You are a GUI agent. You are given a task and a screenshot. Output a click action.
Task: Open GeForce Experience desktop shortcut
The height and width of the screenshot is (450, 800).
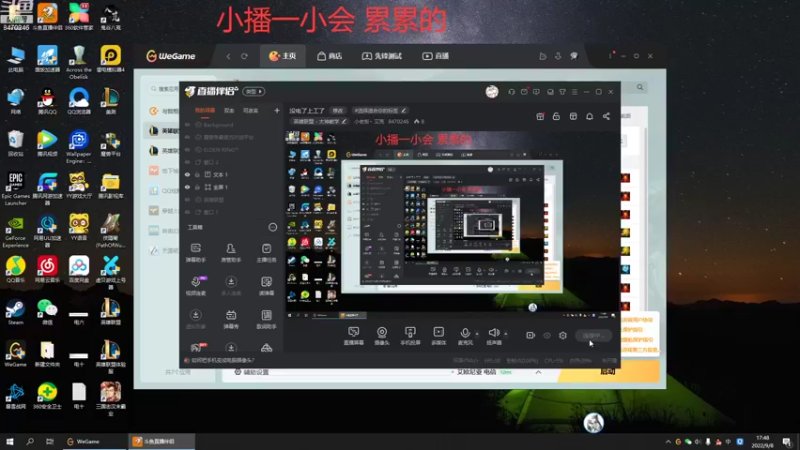point(16,231)
